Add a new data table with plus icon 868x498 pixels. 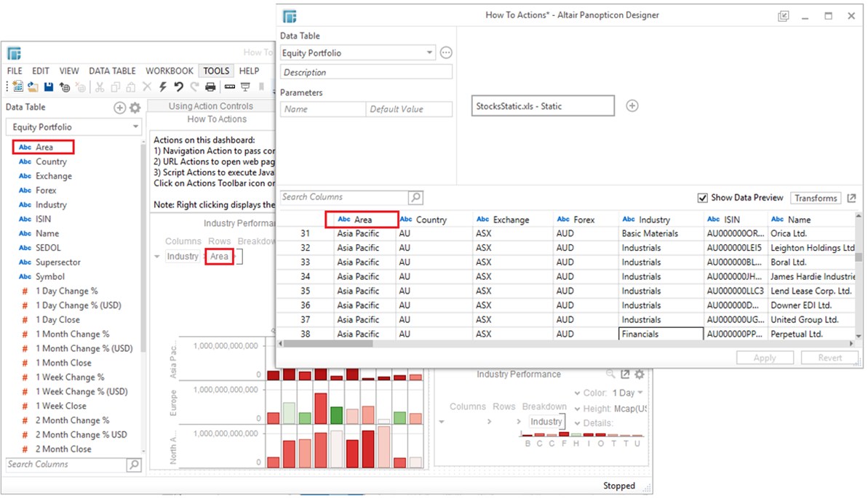[x=120, y=108]
